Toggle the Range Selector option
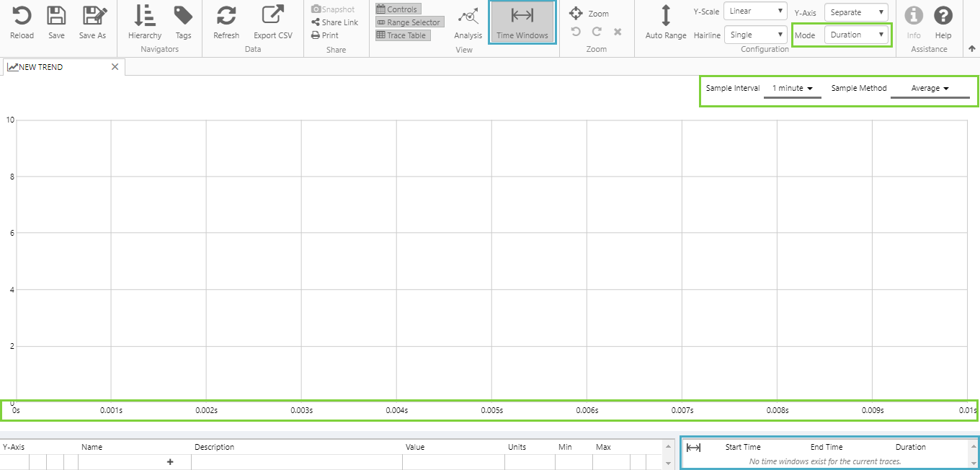Viewport: 980px width, 470px height. [x=409, y=22]
